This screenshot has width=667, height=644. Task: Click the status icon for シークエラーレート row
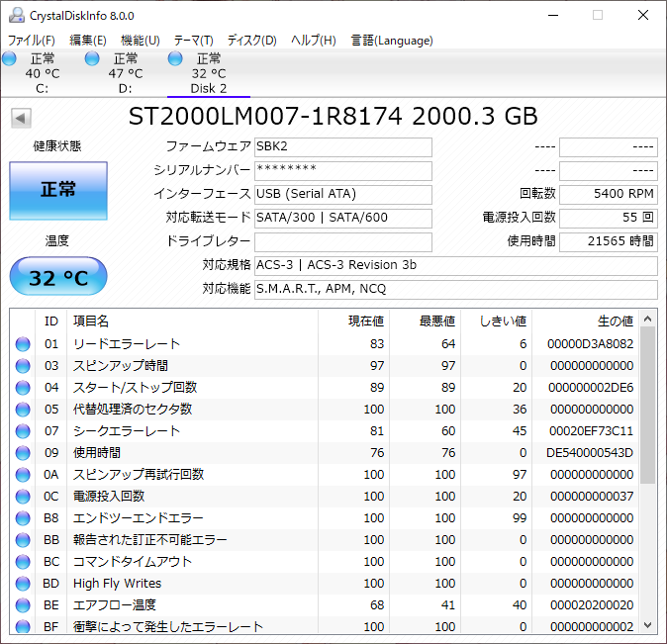pyautogui.click(x=23, y=431)
